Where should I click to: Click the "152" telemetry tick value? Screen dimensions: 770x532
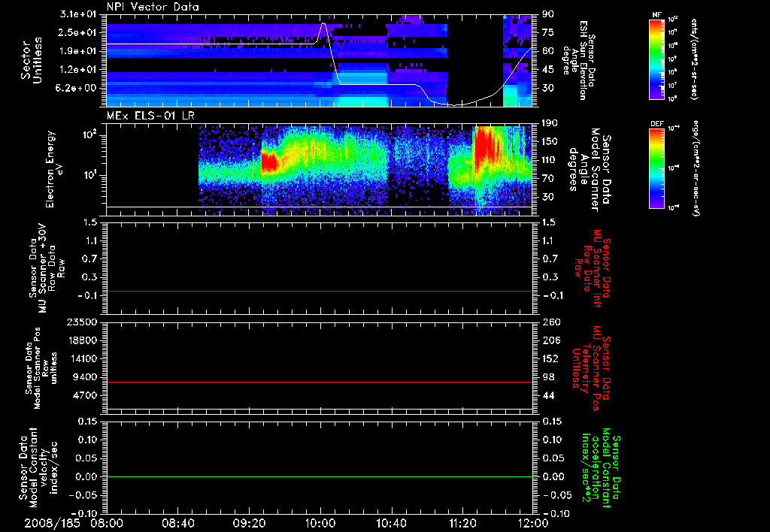click(x=550, y=358)
